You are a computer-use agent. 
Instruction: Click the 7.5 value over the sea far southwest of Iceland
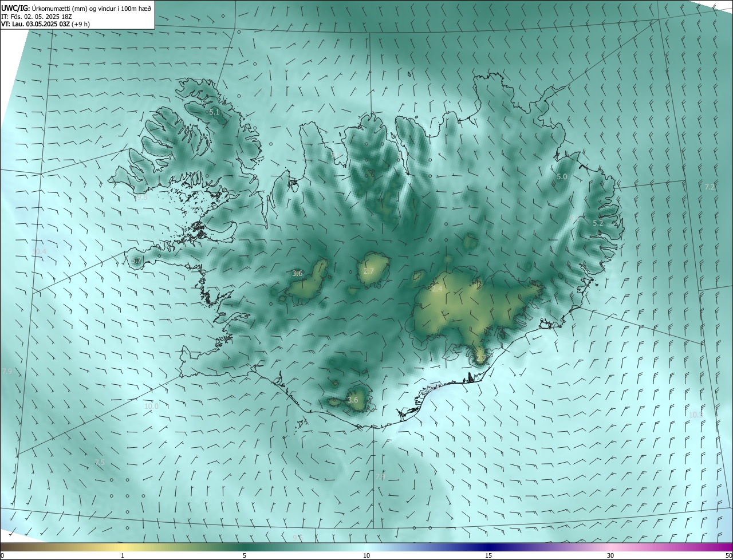point(100,462)
